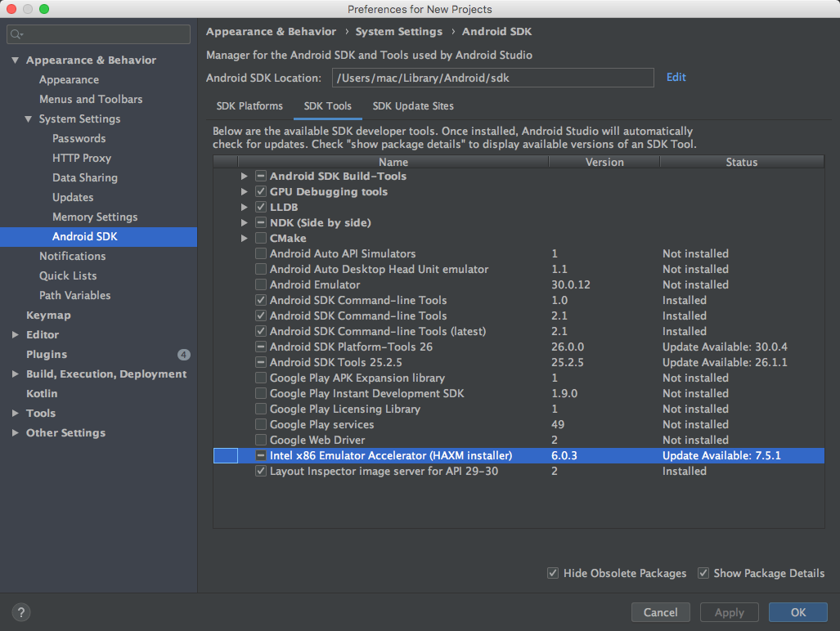This screenshot has height=631, width=840.
Task: Toggle Intel x86 Emulator Accelerator checkbox
Action: tap(261, 455)
